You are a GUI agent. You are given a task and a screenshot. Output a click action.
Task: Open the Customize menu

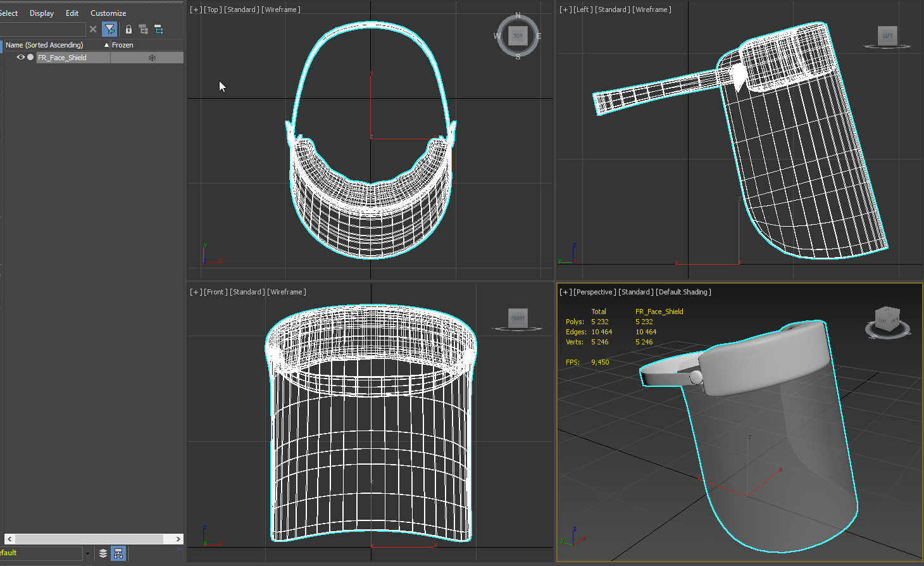pos(108,13)
